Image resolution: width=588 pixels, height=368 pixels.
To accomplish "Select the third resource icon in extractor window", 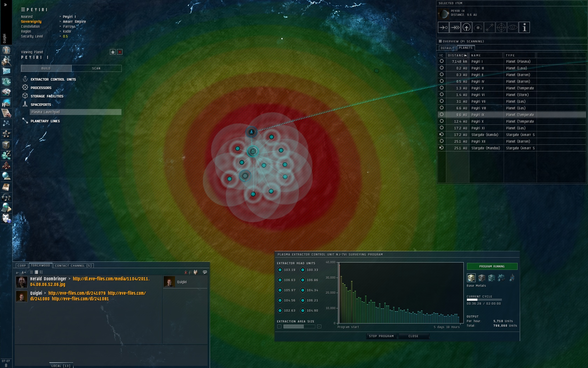I will pyautogui.click(x=491, y=278).
